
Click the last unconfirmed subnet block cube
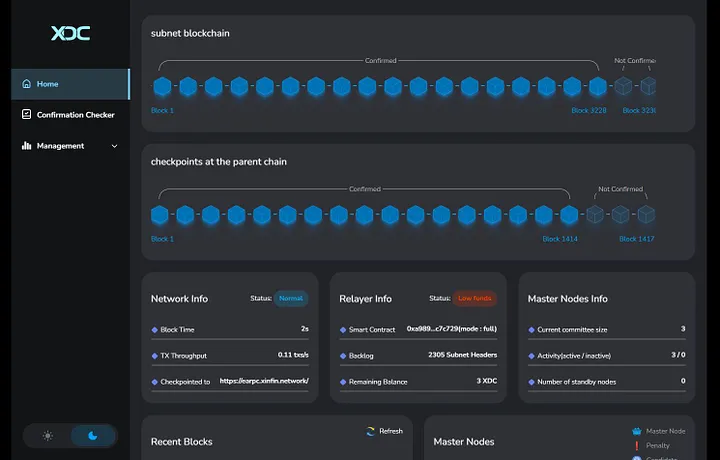point(649,87)
